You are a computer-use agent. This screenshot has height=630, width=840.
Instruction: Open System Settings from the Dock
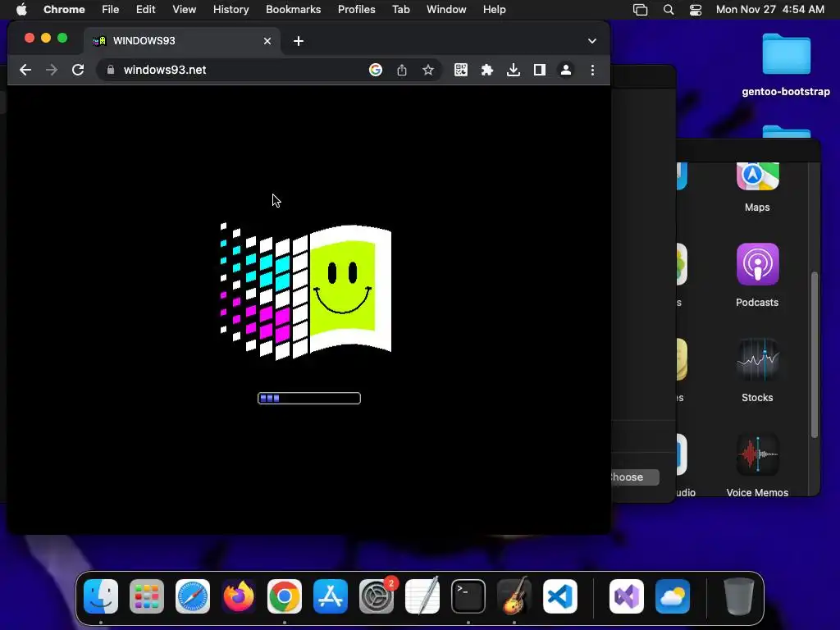(x=377, y=596)
